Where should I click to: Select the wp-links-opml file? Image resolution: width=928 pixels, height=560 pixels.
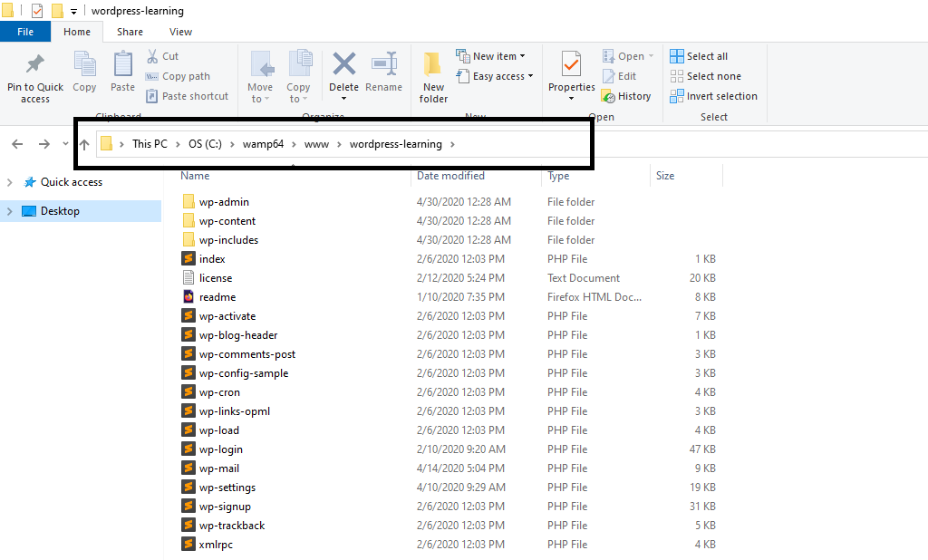[235, 410]
